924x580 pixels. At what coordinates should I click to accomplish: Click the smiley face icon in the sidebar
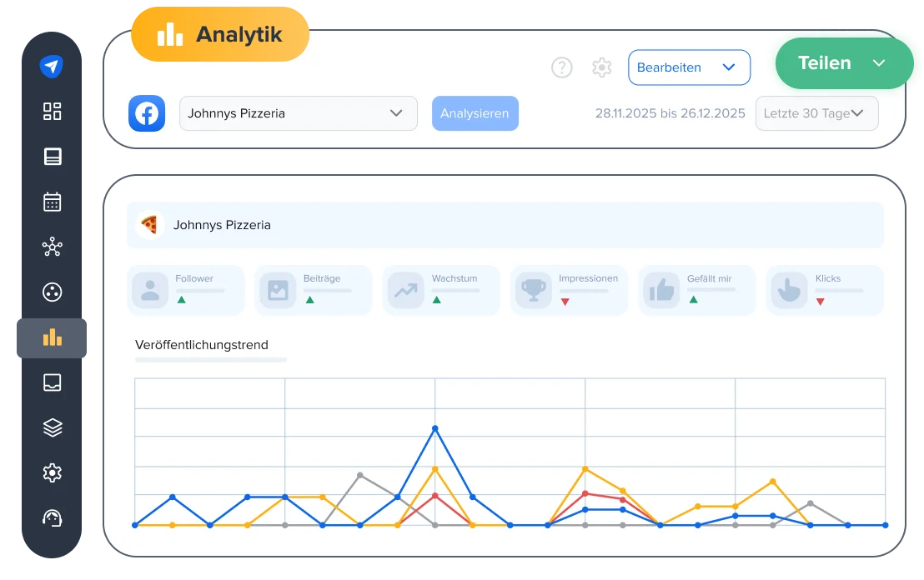click(x=52, y=292)
